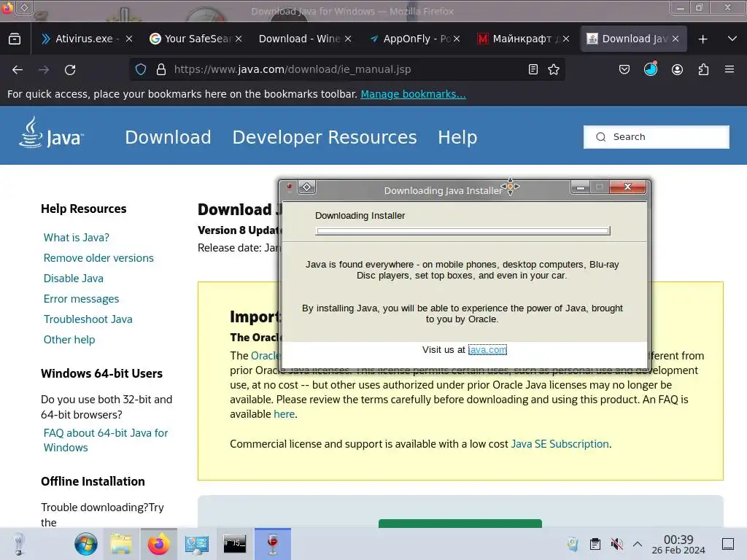The width and height of the screenshot is (747, 560).
Task: Click the java.com link in installer dialog
Action: coord(487,349)
